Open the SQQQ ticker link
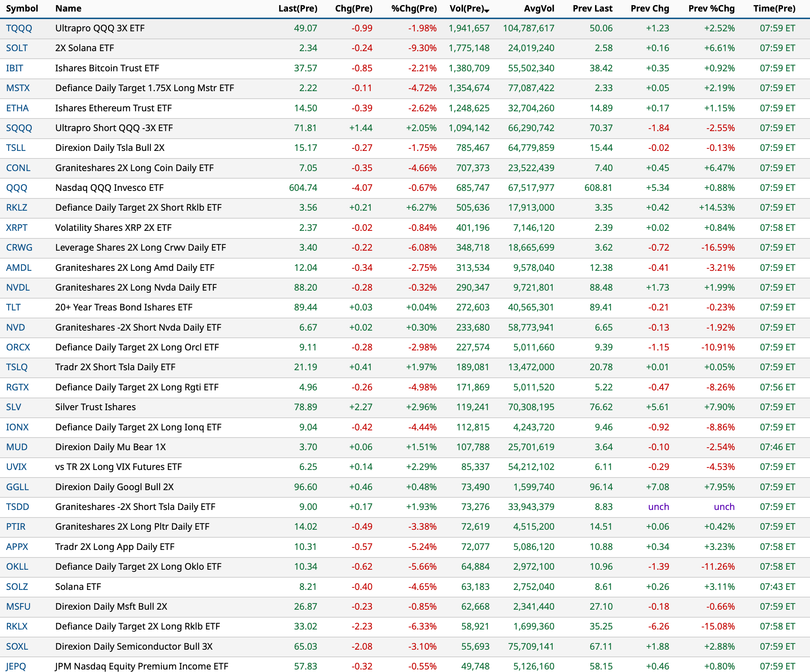Screen dimensions: 810x672 [x=19, y=128]
